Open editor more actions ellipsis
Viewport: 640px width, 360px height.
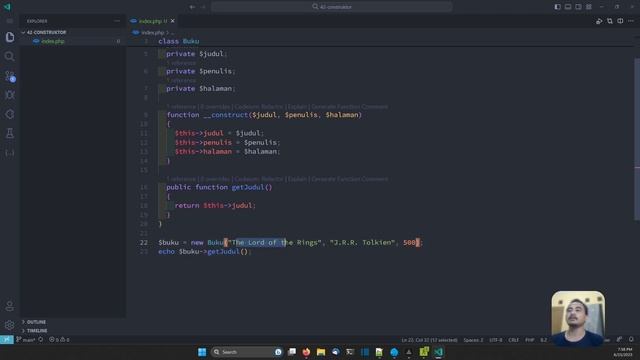(631, 21)
